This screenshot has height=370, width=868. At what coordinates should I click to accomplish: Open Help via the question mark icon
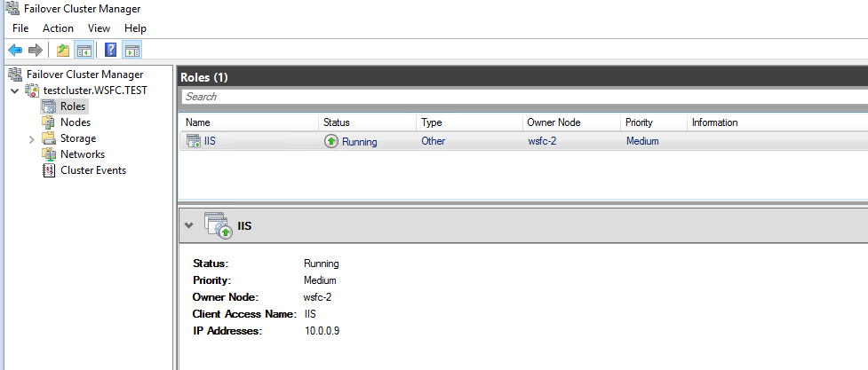tap(111, 50)
